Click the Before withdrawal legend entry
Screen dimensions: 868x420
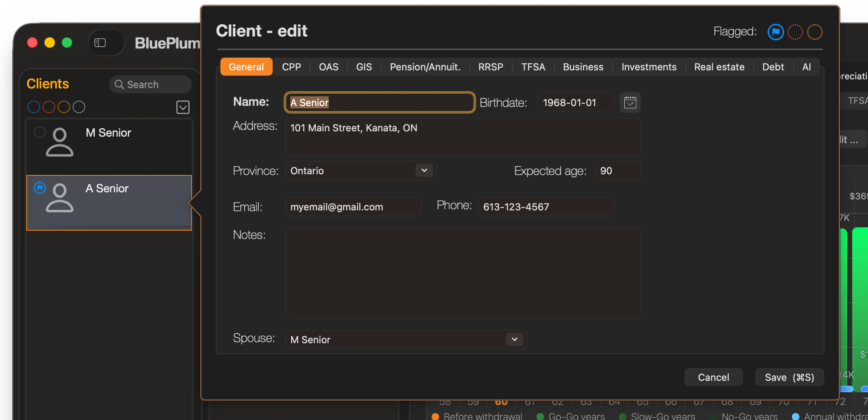[478, 416]
